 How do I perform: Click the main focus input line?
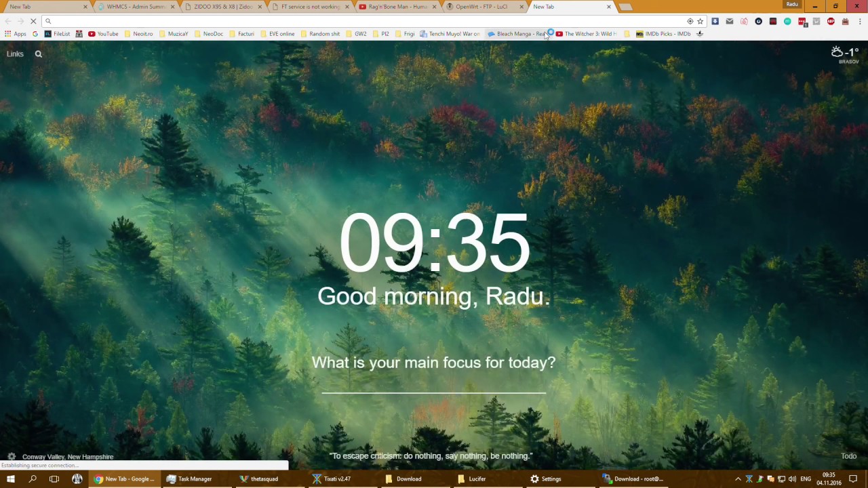click(433, 383)
